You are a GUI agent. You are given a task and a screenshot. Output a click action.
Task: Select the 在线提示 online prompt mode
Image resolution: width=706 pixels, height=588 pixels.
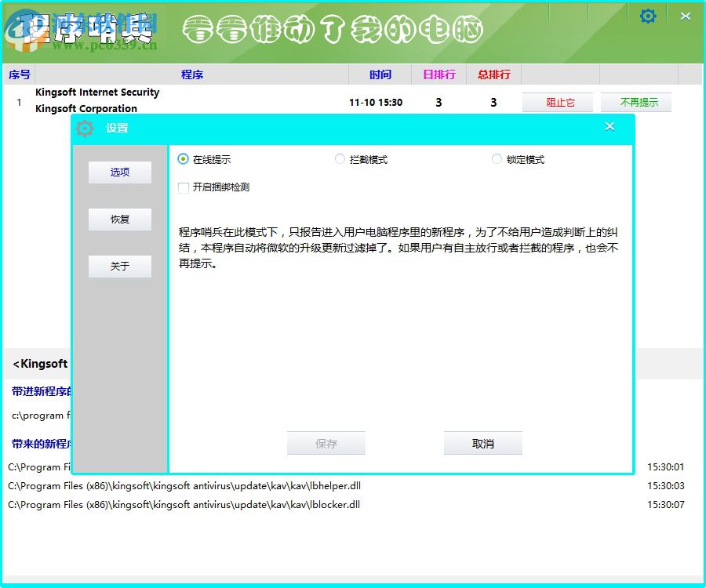tap(181, 158)
